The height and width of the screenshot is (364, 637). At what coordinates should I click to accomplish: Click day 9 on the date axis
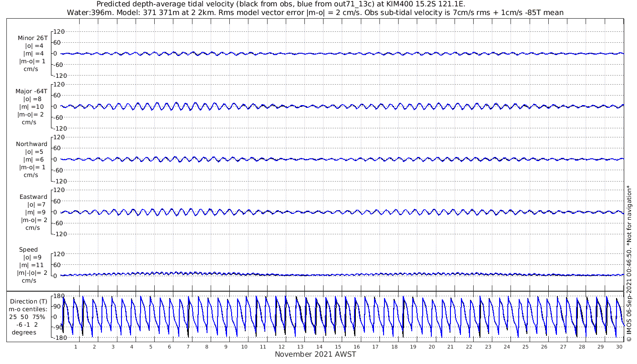[226, 347]
